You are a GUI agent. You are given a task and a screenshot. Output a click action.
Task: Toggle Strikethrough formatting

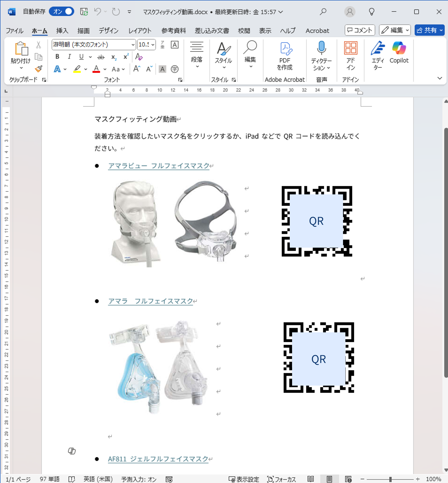101,57
